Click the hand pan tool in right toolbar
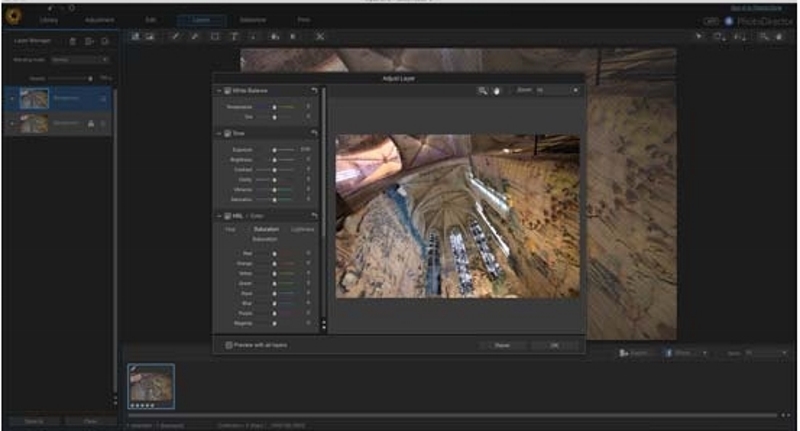The image size is (800, 431). click(x=779, y=36)
